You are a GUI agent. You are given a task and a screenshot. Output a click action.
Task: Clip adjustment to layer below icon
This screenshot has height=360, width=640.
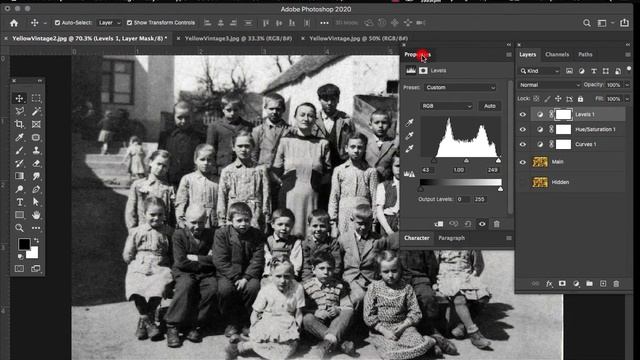[x=439, y=224]
